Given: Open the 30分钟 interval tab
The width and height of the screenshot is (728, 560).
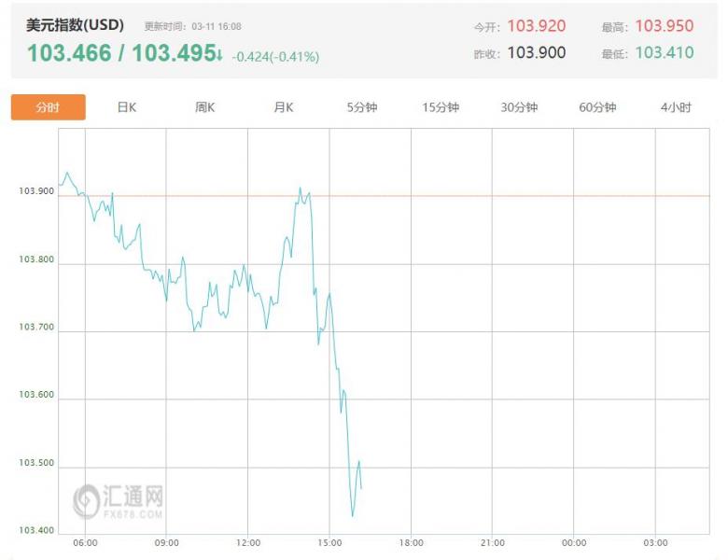Looking at the screenshot, I should (x=519, y=107).
